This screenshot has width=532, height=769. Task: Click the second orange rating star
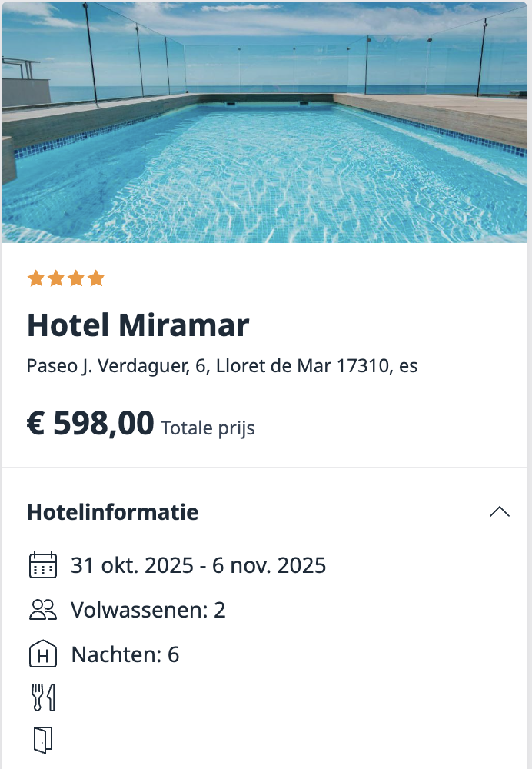pyautogui.click(x=56, y=278)
